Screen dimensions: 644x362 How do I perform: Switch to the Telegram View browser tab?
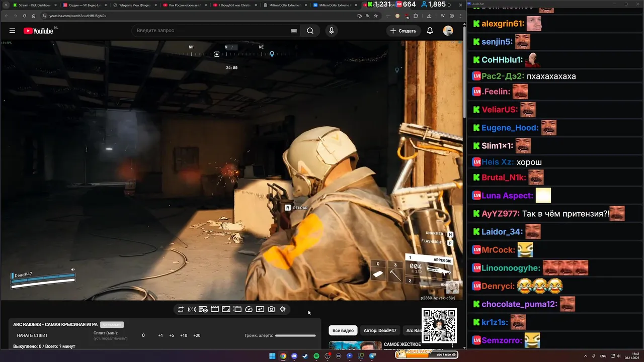pyautogui.click(x=134, y=5)
